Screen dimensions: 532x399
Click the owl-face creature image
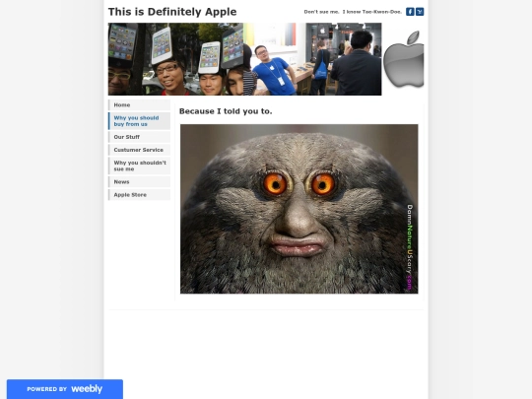(299, 209)
